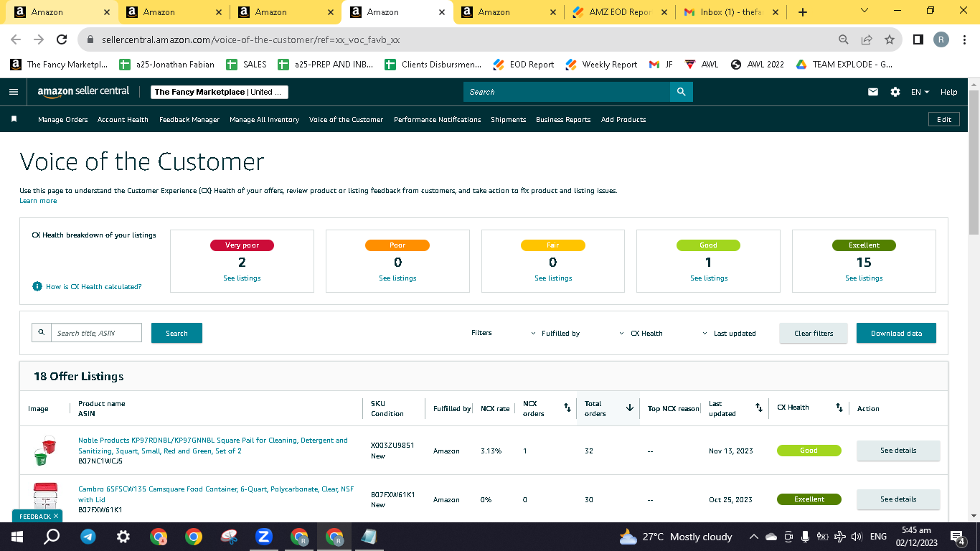Viewport: 980px width, 551px height.
Task: Select Performance Notifications in the nav bar
Action: coord(438,120)
